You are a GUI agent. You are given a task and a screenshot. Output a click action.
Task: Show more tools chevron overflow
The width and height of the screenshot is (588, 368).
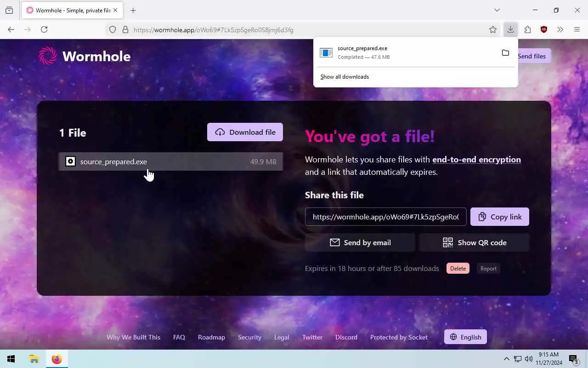[560, 29]
